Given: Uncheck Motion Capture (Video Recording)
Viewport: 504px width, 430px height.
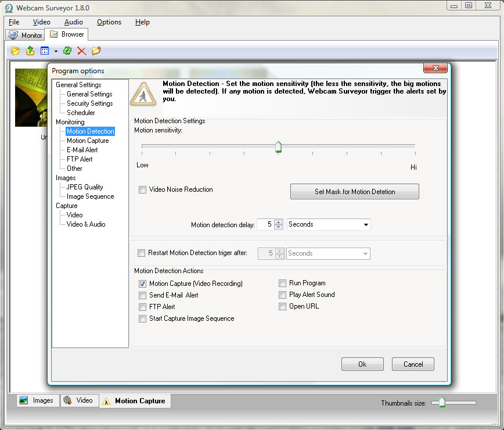Looking at the screenshot, I should pyautogui.click(x=142, y=284).
